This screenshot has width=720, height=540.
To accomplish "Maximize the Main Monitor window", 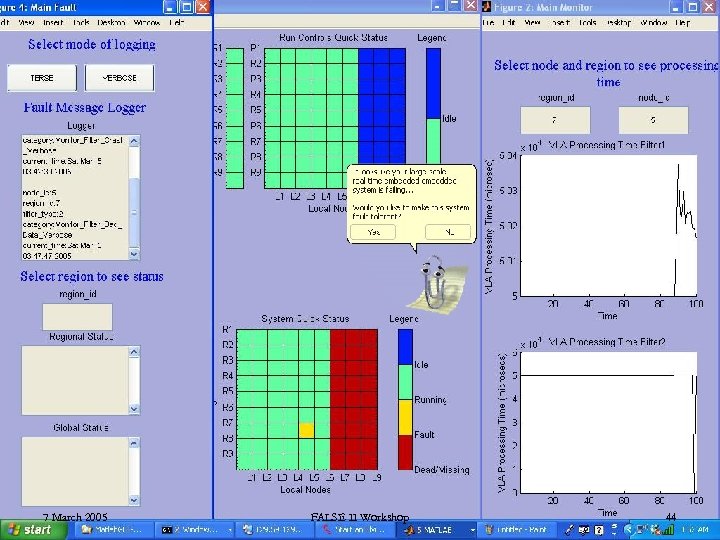I will [693, 7].
